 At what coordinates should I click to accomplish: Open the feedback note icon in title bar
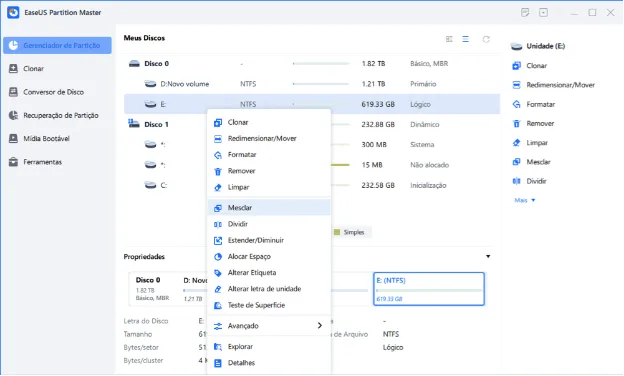click(525, 12)
